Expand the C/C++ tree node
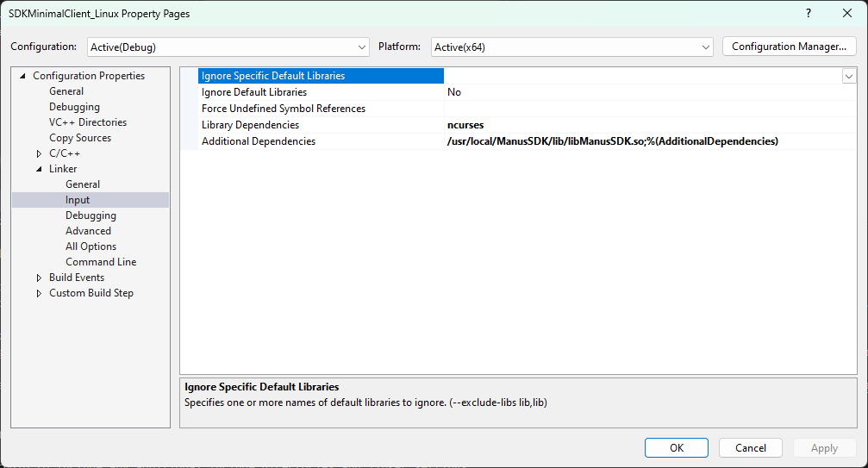Screen dimensions: 868x468 tap(40, 153)
